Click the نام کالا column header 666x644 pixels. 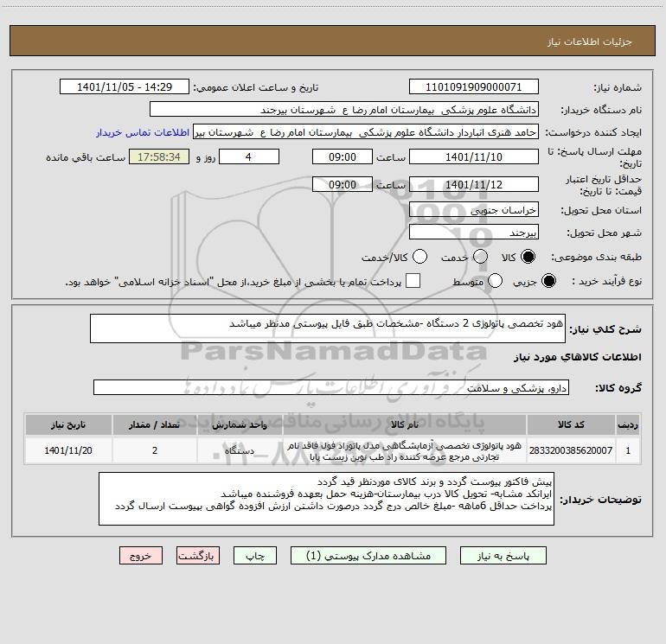tap(405, 425)
